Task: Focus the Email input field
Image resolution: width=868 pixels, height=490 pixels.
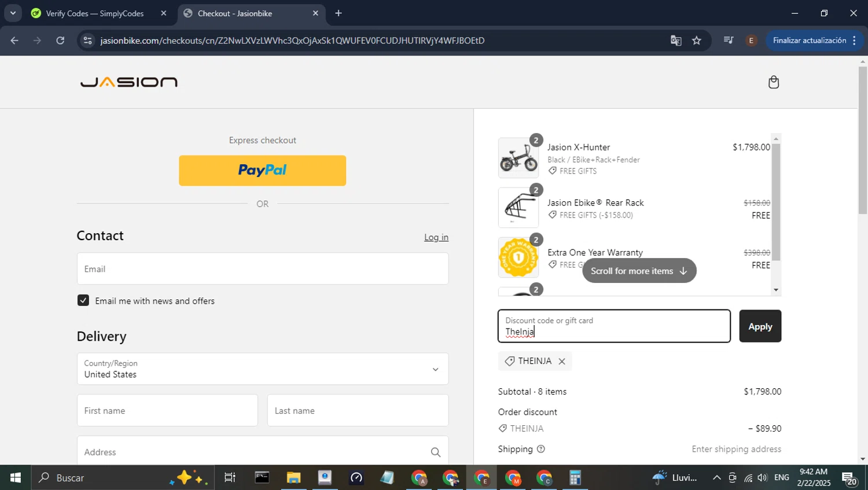Action: coord(263,269)
